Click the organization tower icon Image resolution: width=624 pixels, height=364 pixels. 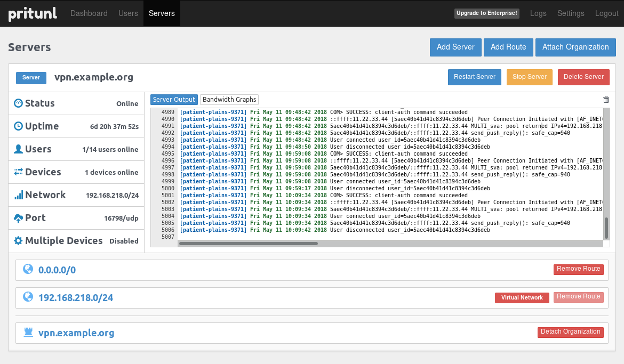pyautogui.click(x=28, y=332)
